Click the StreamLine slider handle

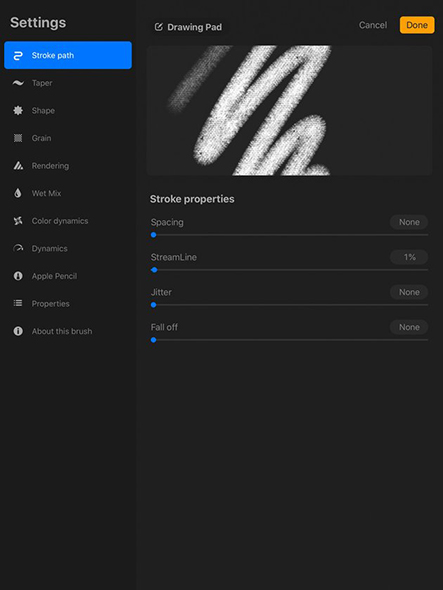coord(154,270)
